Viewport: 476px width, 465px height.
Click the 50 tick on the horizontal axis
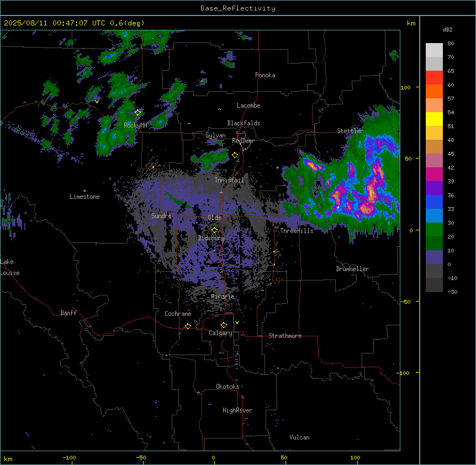tap(284, 457)
